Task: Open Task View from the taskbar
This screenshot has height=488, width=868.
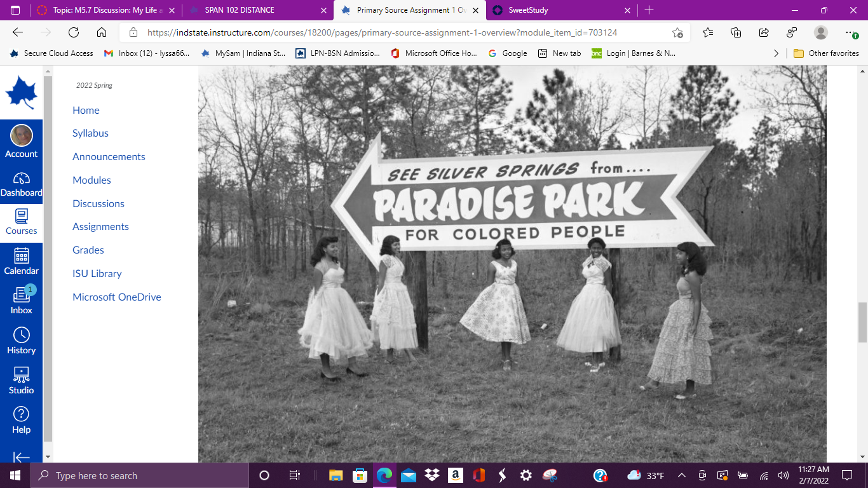Action: click(294, 475)
